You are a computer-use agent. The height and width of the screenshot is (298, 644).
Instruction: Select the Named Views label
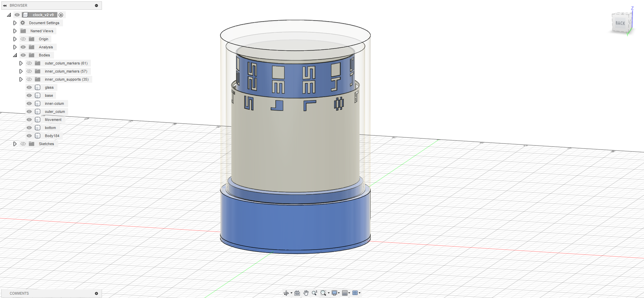click(x=42, y=31)
